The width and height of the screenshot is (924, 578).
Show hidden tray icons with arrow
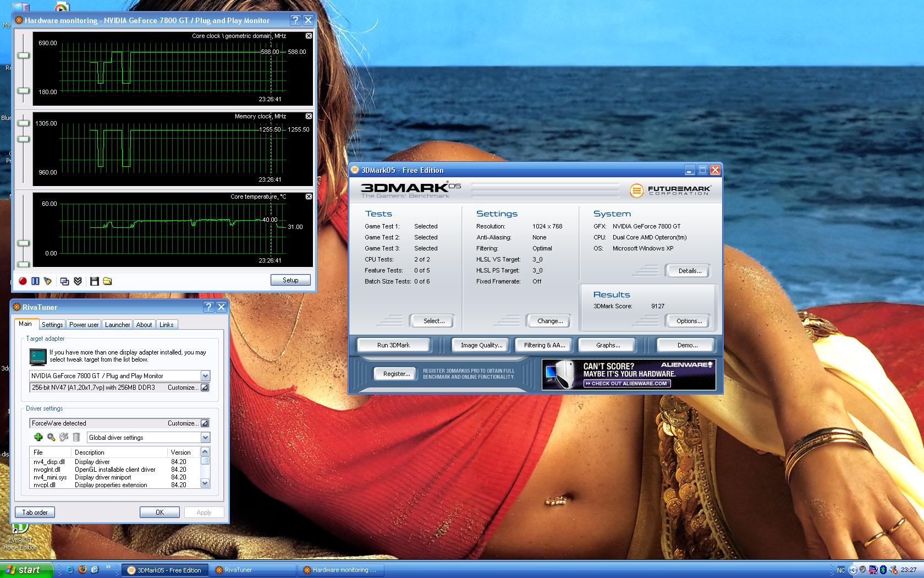(853, 570)
